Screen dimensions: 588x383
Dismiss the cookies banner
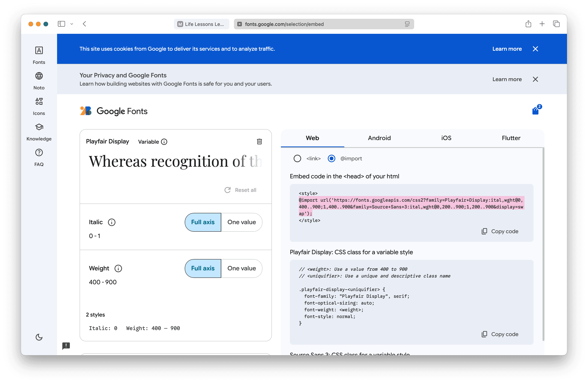tap(535, 49)
